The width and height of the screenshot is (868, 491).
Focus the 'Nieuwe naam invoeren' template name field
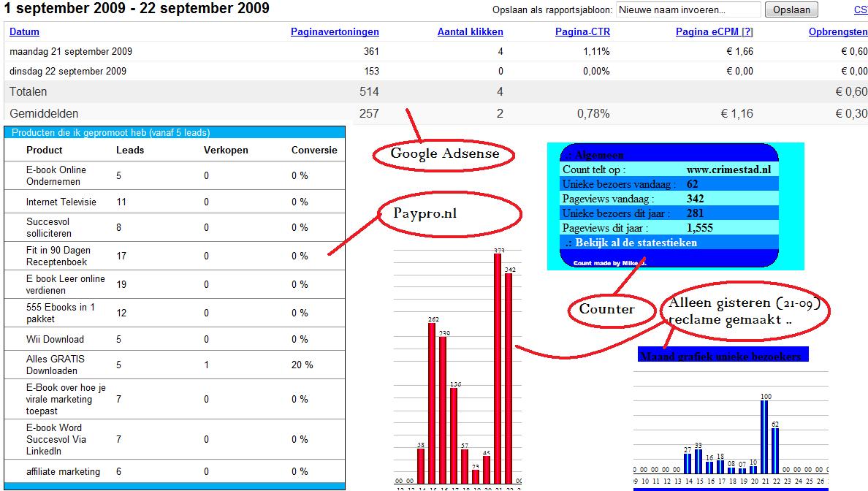[x=688, y=10]
